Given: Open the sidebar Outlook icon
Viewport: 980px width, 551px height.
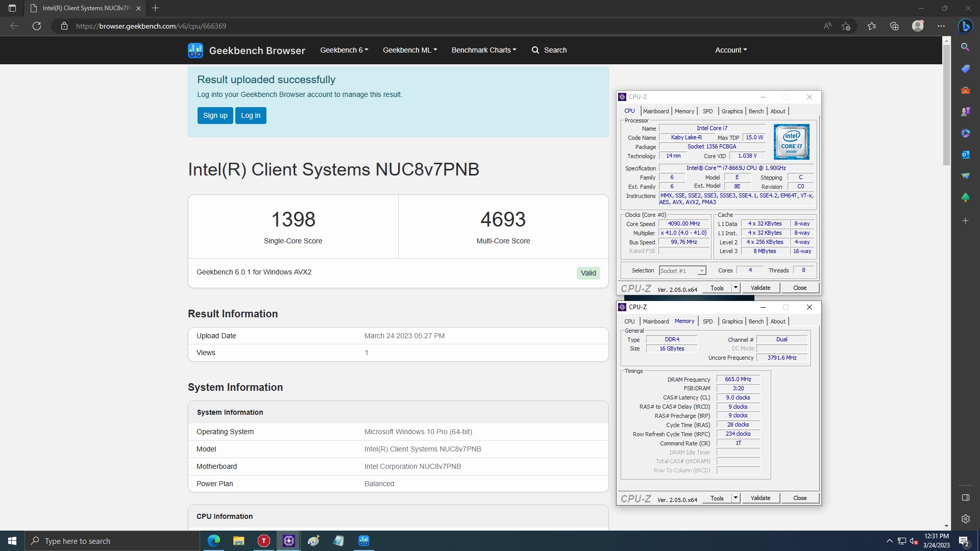Looking at the screenshot, I should tap(965, 155).
